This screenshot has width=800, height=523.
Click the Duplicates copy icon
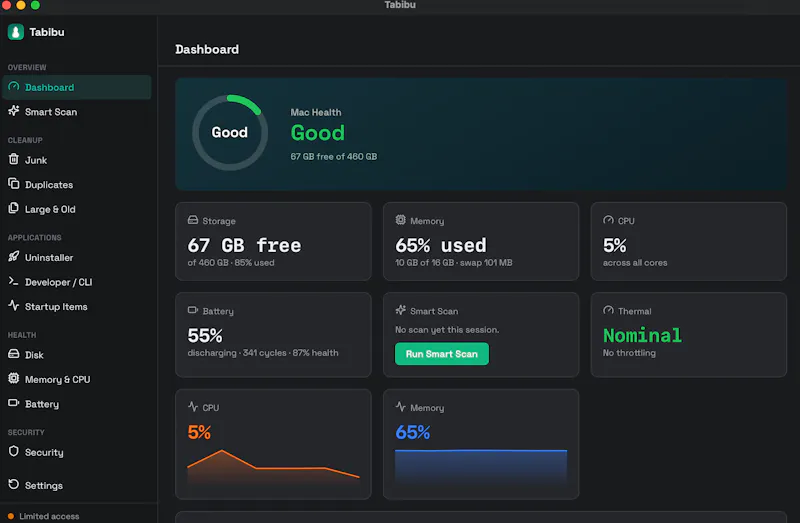[14, 184]
